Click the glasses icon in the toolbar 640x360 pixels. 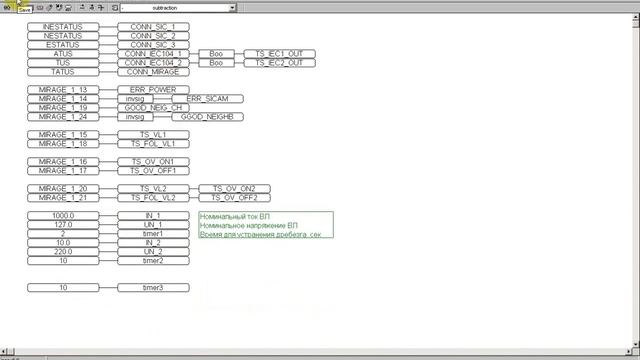7,7
